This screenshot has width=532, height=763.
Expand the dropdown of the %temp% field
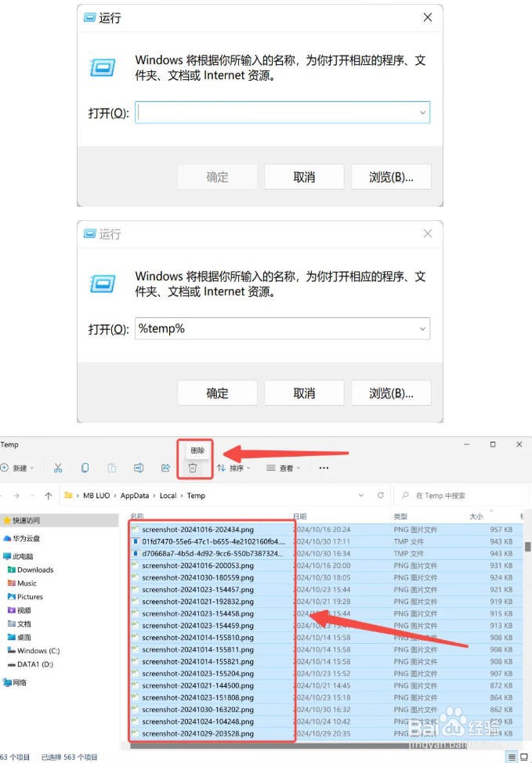(422, 328)
